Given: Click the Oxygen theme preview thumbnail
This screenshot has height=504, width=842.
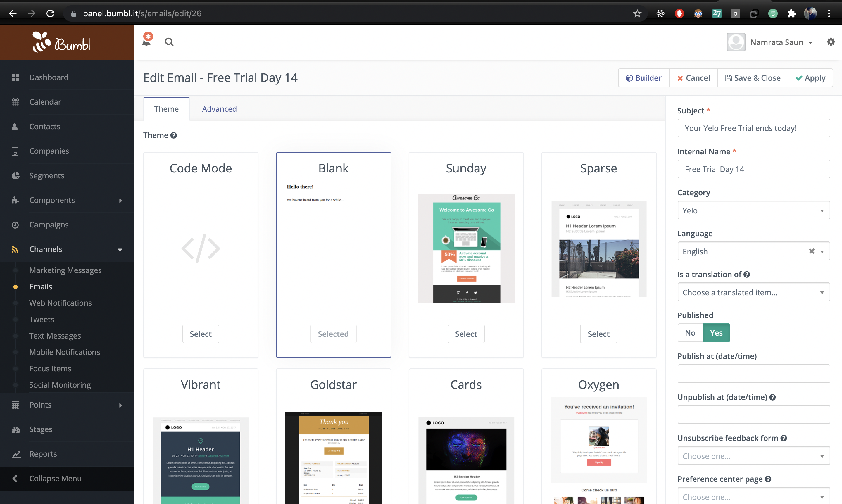Looking at the screenshot, I should tap(599, 450).
